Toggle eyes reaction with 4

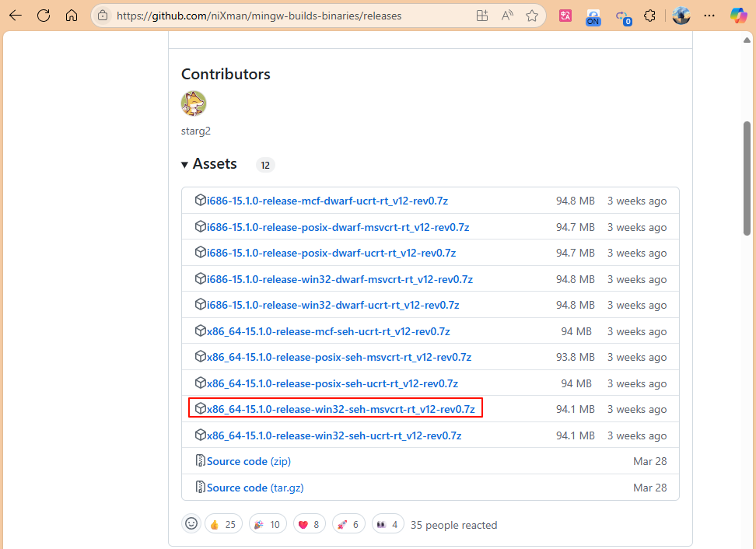pyautogui.click(x=387, y=524)
